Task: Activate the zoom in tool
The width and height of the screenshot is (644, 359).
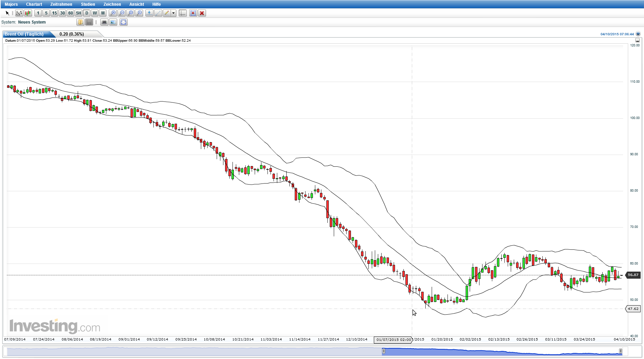Action: pos(113,13)
